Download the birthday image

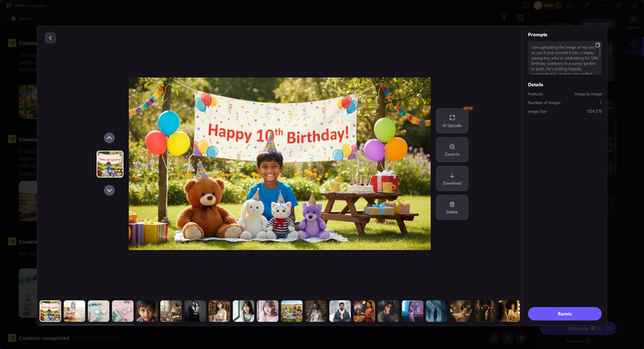[452, 179]
